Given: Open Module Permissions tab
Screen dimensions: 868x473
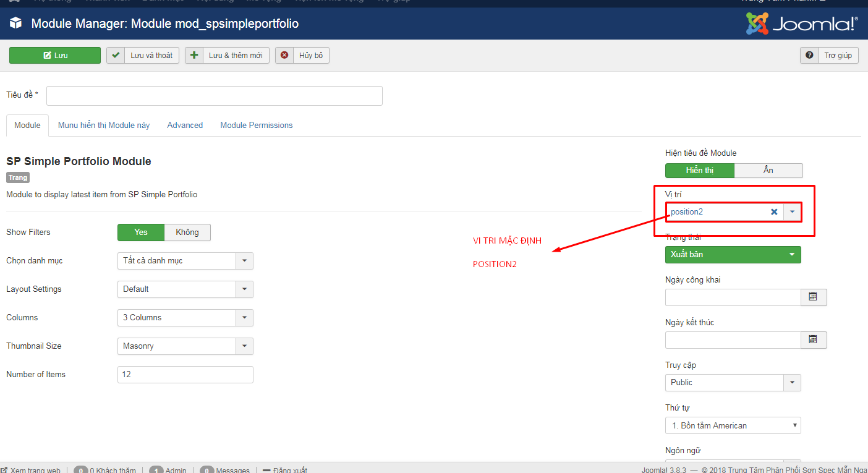Looking at the screenshot, I should [257, 125].
